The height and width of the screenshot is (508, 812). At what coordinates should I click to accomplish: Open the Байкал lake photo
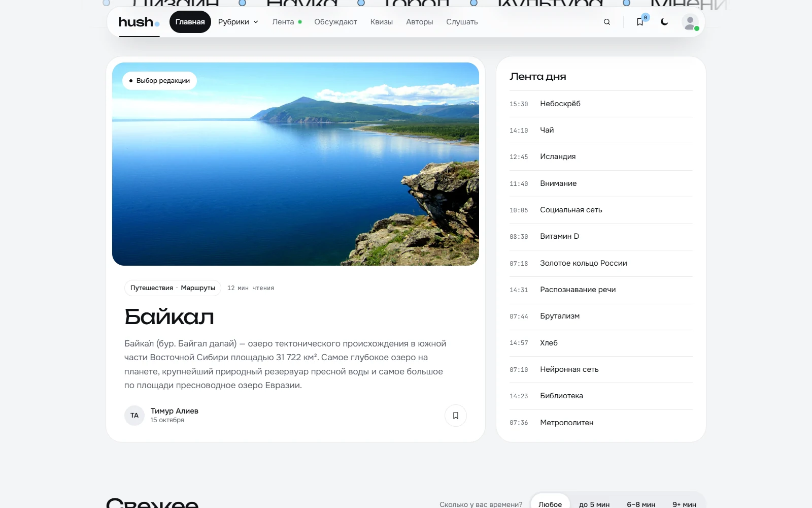click(x=295, y=164)
